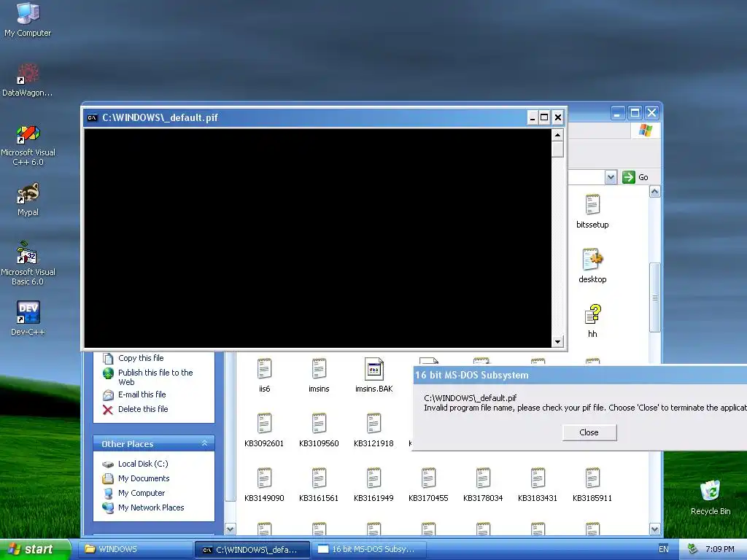Click the Explorer file list scroll-down arrow
This screenshot has width=747, height=560.
(x=654, y=529)
